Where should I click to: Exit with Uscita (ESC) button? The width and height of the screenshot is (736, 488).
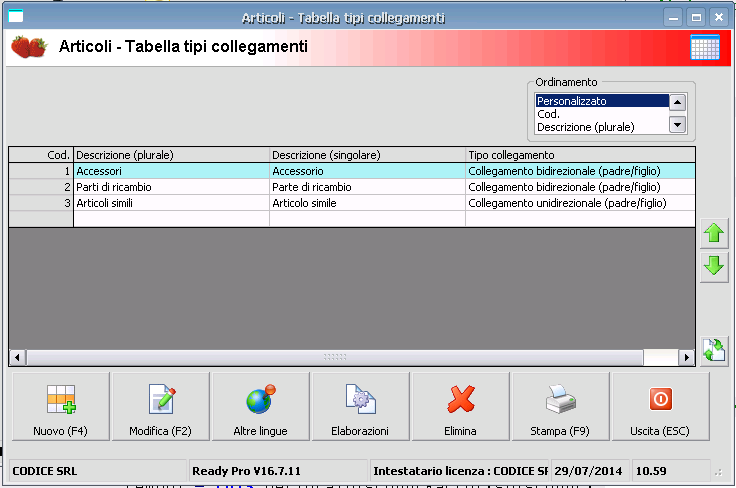click(660, 407)
